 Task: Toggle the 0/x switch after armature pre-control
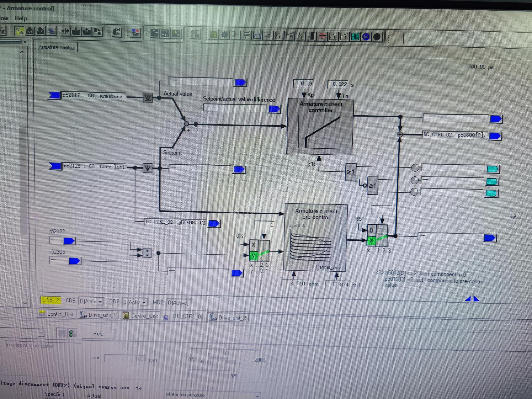click(377, 235)
